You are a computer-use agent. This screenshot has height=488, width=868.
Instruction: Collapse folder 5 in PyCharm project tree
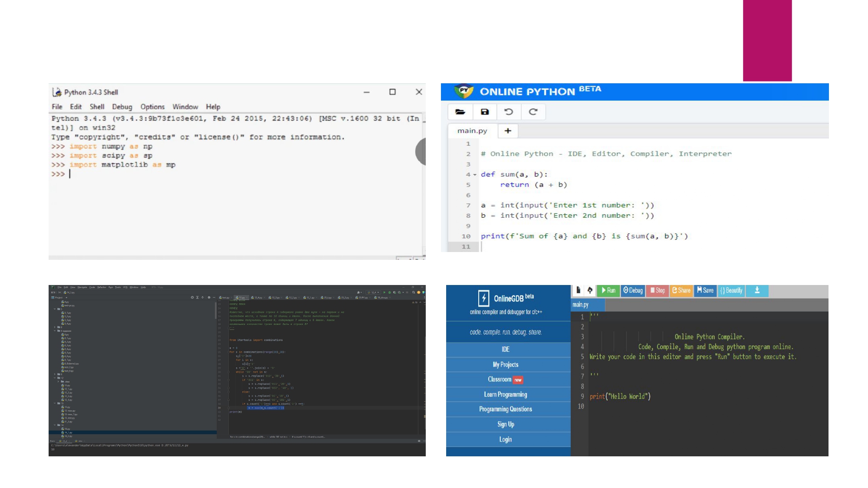click(x=55, y=309)
